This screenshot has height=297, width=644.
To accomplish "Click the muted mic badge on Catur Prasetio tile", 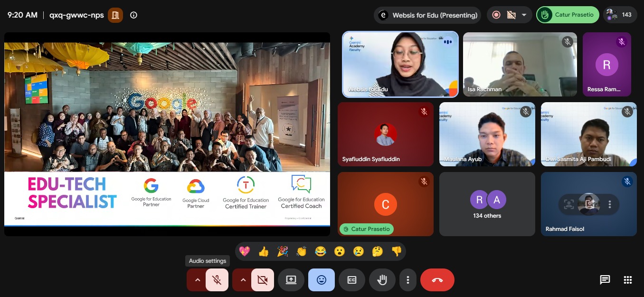I will point(424,182).
